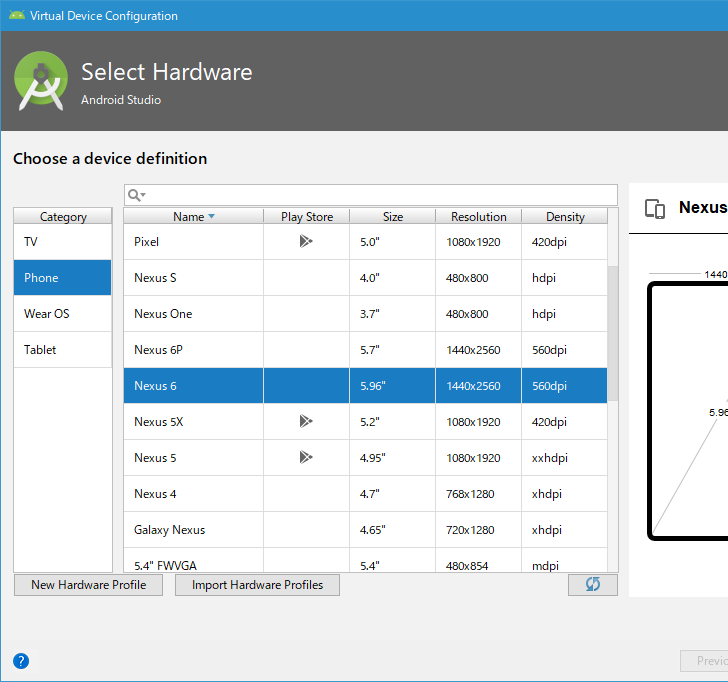
Task: Select the Pixel device row
Action: coord(365,242)
